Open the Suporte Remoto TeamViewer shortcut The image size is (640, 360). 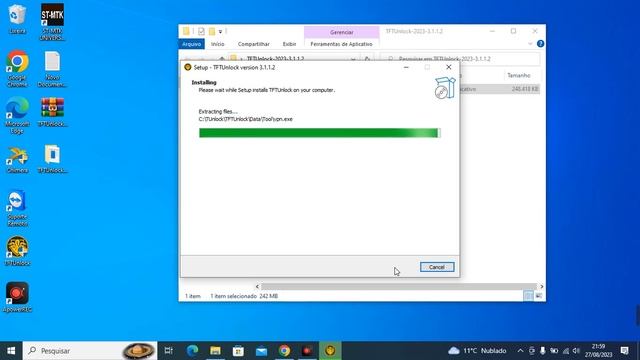coord(17,208)
